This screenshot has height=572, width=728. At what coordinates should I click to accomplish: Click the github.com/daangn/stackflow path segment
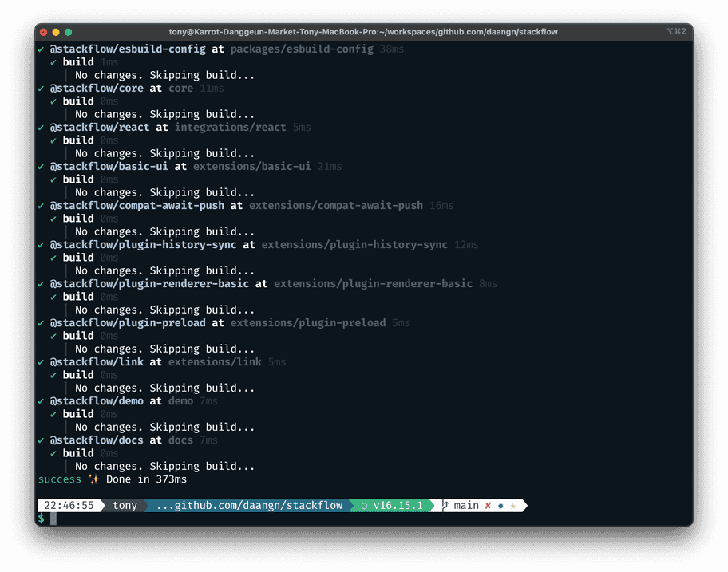[249, 506]
